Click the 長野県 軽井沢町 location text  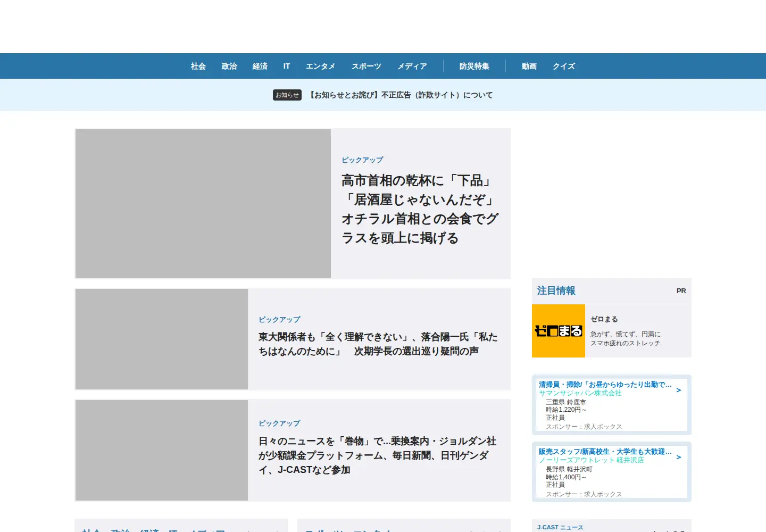coord(569,469)
